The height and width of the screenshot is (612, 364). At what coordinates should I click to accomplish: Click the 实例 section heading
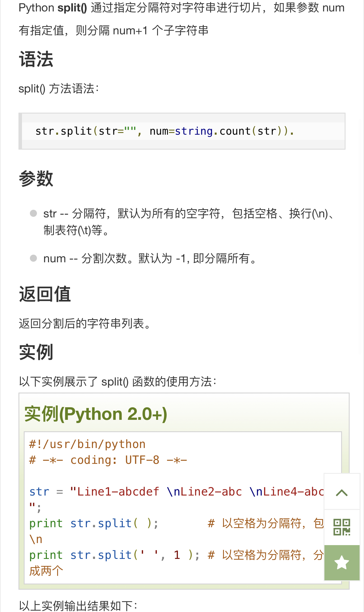click(x=36, y=352)
